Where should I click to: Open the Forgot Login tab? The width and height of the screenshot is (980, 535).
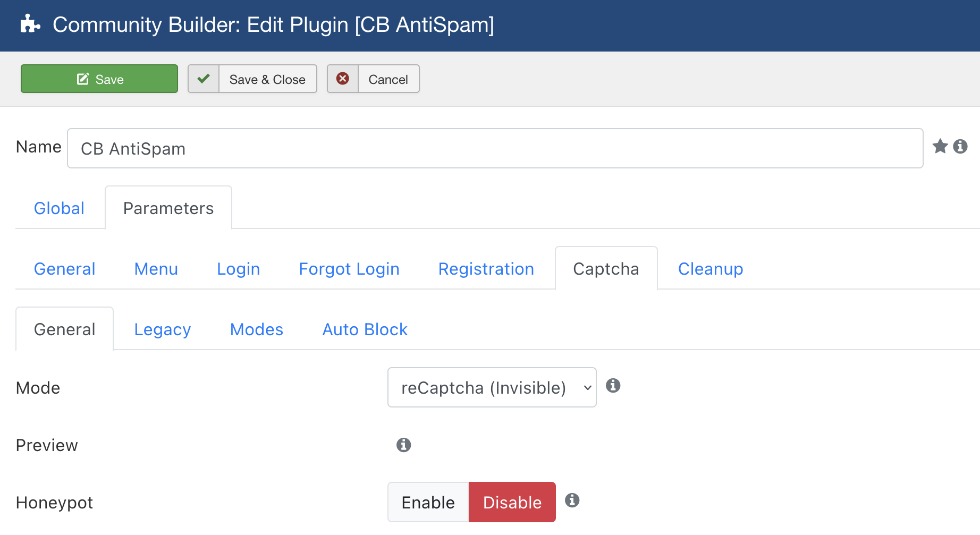(349, 269)
